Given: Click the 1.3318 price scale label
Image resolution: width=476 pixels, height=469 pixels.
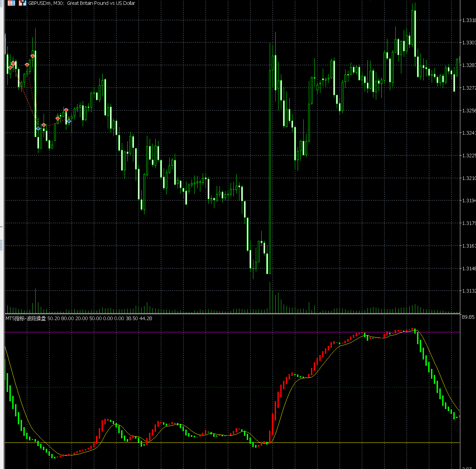Looking at the screenshot, I should [x=468, y=20].
